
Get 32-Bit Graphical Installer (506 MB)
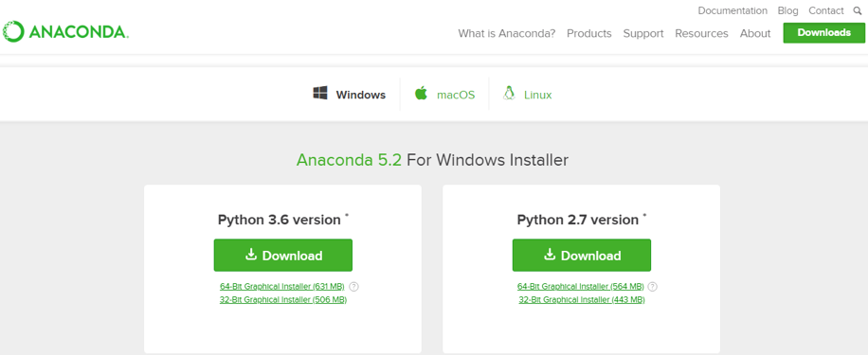[283, 300]
